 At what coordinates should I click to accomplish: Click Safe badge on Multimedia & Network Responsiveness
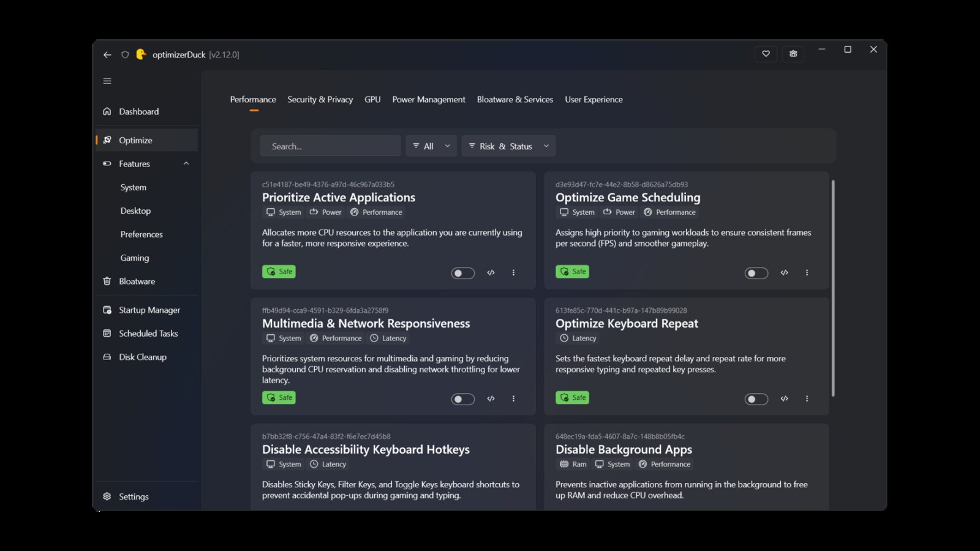(x=279, y=397)
